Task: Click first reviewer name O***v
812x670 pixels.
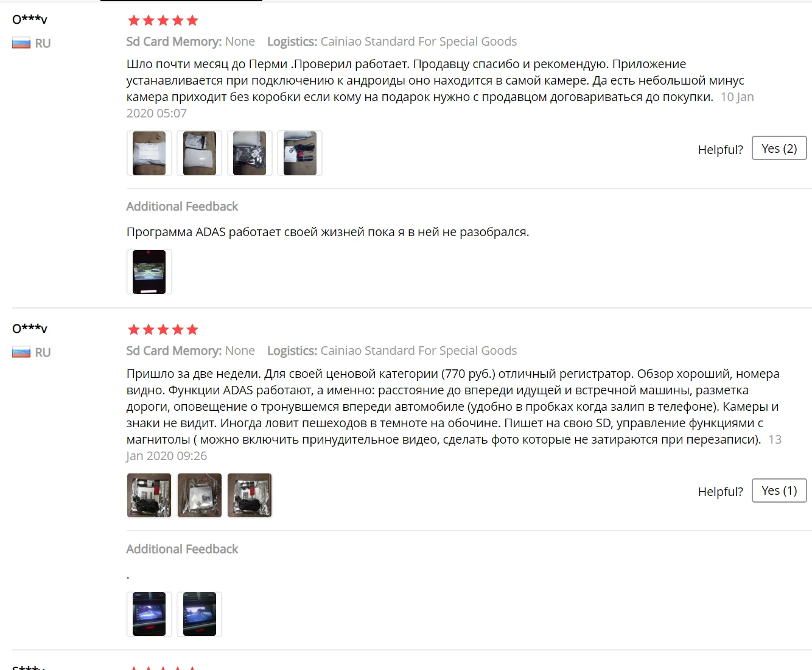Action: click(x=30, y=19)
